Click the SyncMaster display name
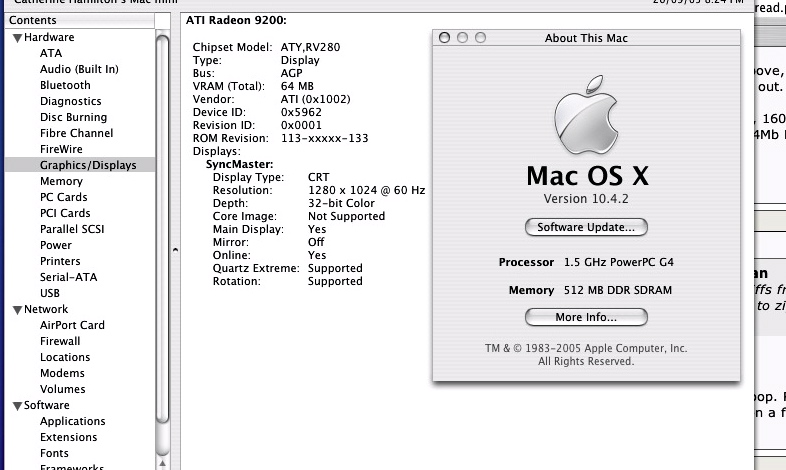The image size is (786, 470). (239, 164)
